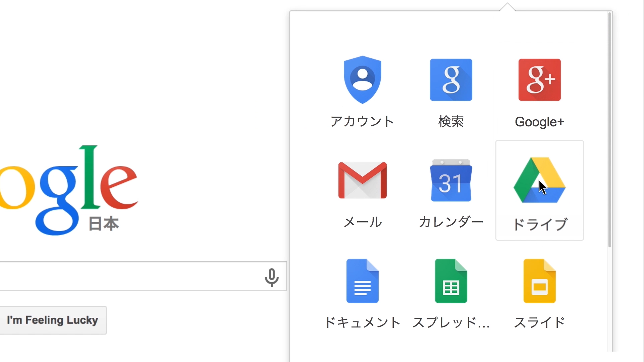
Task: Open the Google Drive triangle icon
Action: point(540,180)
